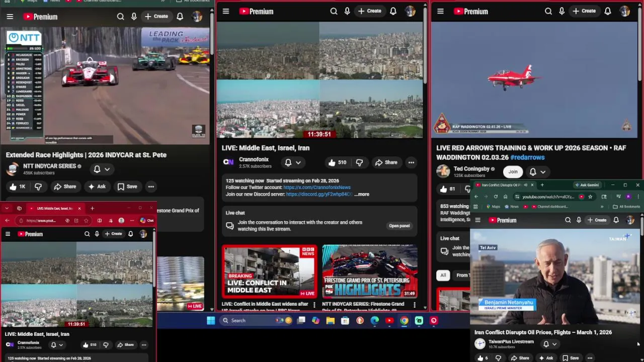
Task: Open File Explorer from the taskbar
Action: tap(330, 320)
